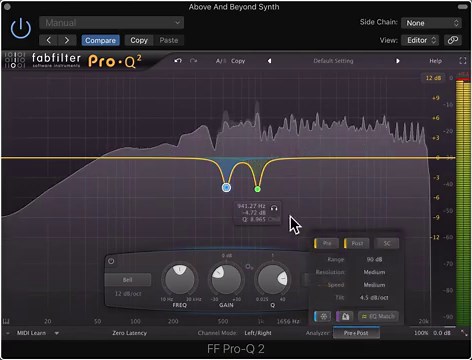Image resolution: width=472 pixels, height=360 pixels.
Task: Click the undo arrow icon
Action: tap(178, 61)
